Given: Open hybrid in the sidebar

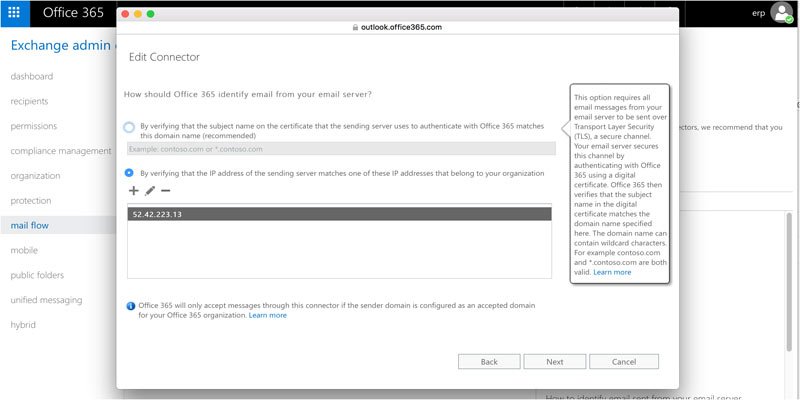Looking at the screenshot, I should click(23, 325).
